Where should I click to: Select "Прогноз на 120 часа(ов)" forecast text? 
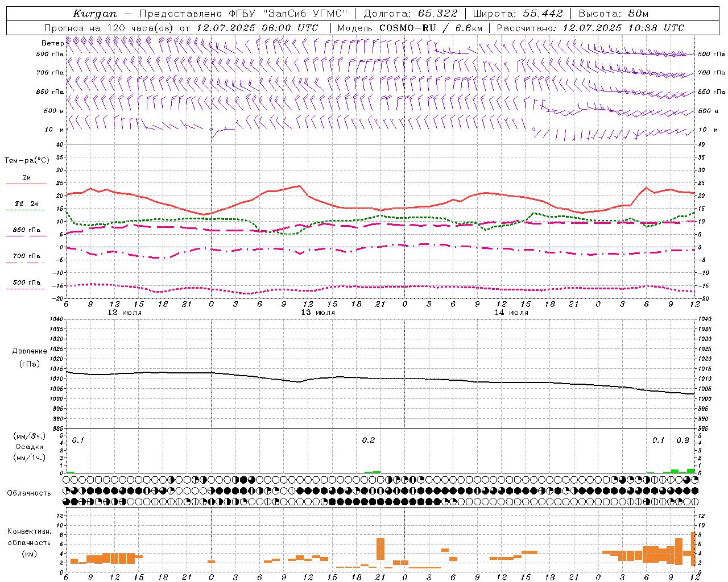pos(110,28)
